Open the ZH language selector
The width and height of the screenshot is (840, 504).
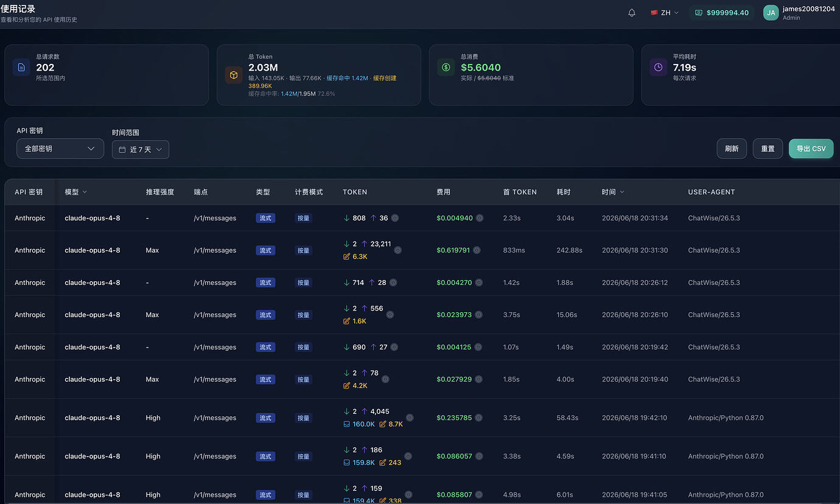(665, 13)
